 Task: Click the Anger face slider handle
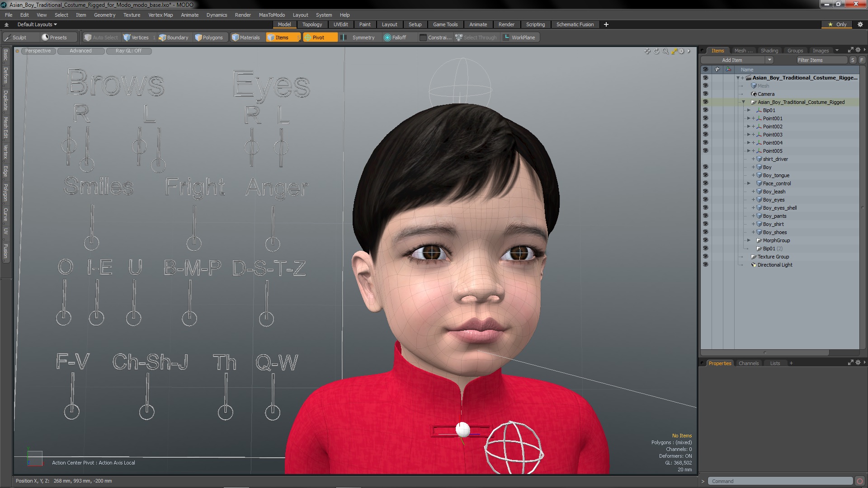(x=272, y=244)
